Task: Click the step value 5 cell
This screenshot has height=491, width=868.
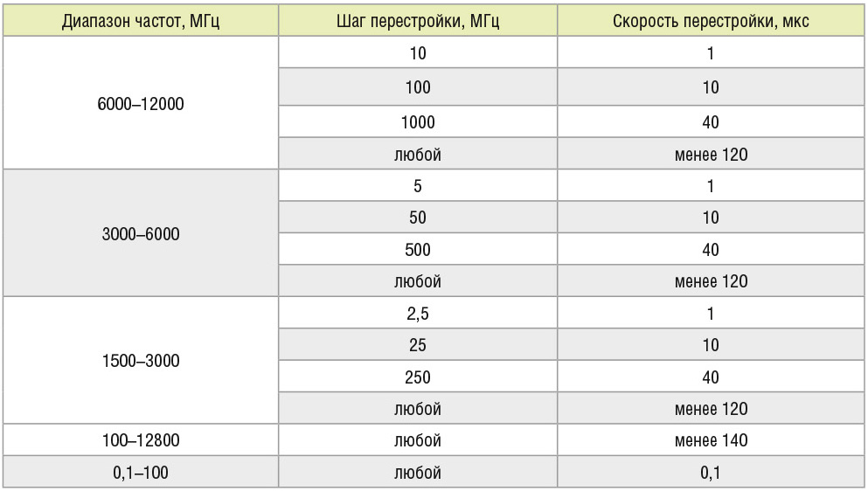Action: (417, 186)
